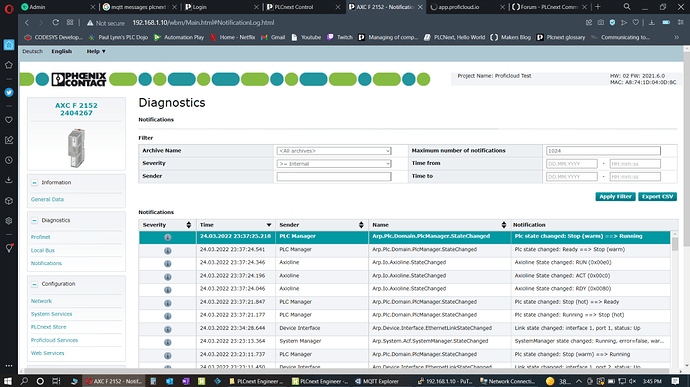Open Windows taskbar search
Viewport: 690px width, 387px height.
(x=24, y=381)
